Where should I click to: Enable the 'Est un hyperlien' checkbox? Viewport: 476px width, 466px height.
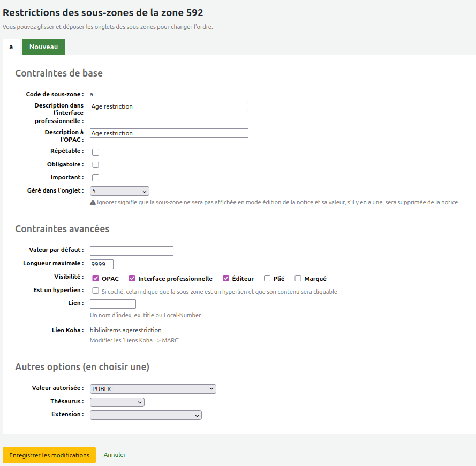pyautogui.click(x=96, y=291)
